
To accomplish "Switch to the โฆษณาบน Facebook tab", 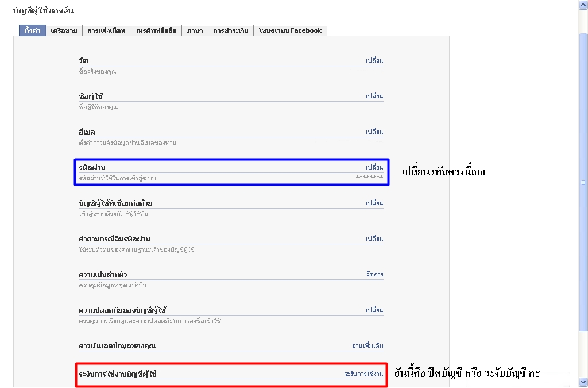I will [290, 30].
